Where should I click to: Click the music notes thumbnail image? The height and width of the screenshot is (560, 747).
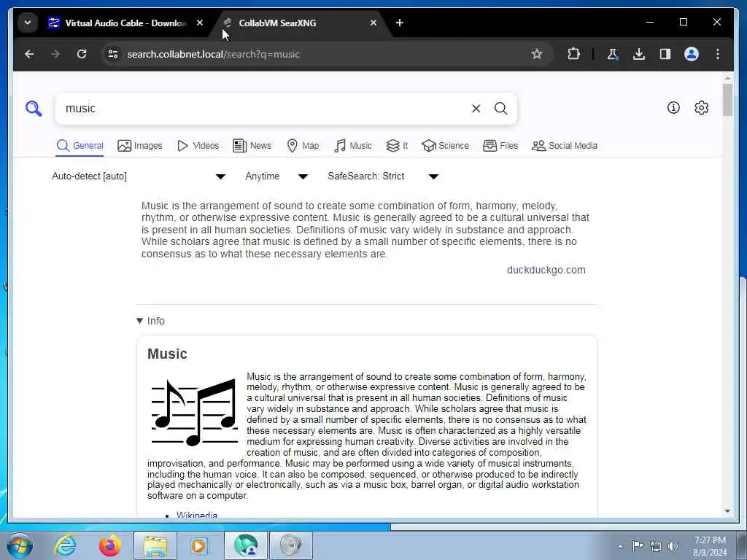(194, 413)
